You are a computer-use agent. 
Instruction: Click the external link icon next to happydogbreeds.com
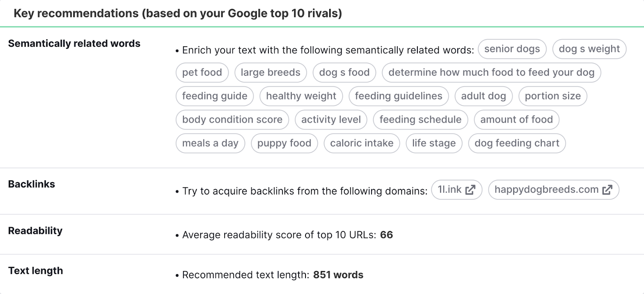tap(607, 189)
